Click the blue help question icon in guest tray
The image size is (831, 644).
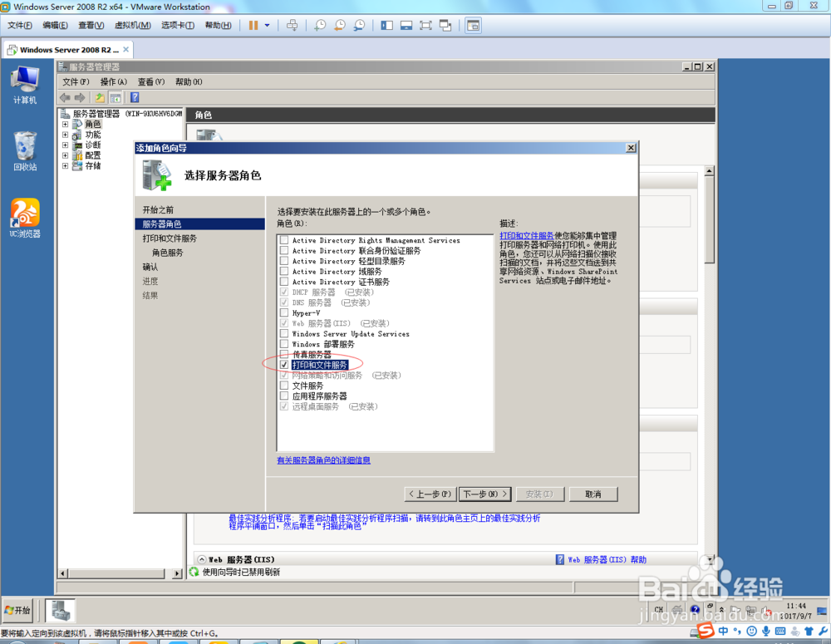695,610
